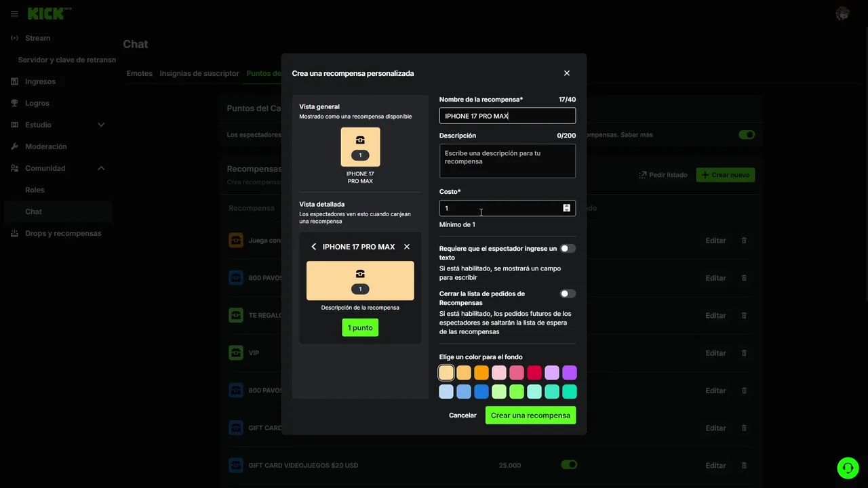The image size is (868, 488).
Task: Edit the Juega con reward
Action: point(715,241)
